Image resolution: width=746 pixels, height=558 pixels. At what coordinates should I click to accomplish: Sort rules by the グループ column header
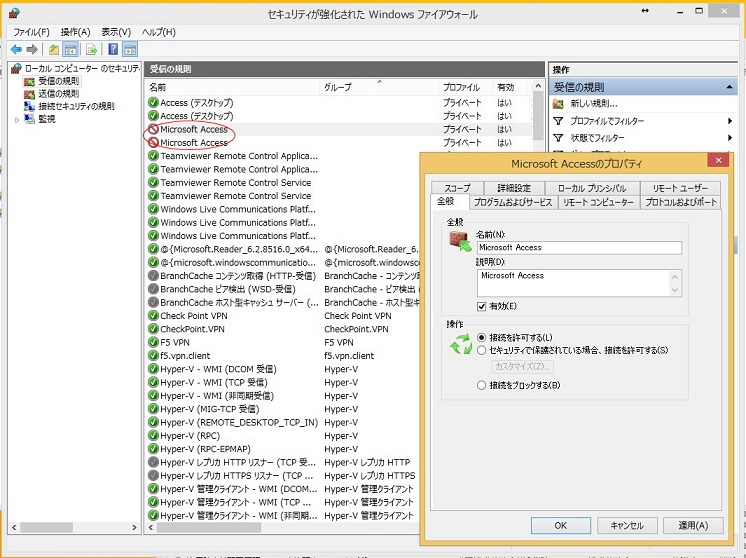[379, 87]
